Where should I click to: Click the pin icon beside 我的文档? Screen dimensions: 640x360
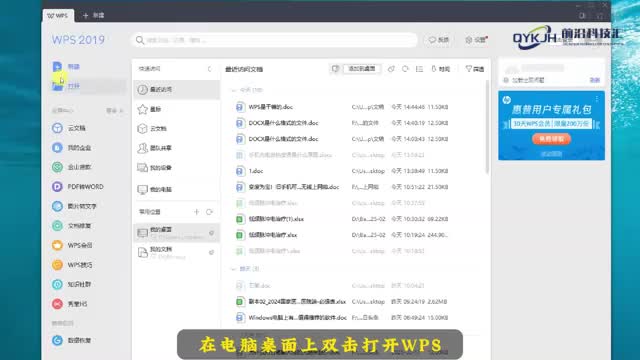(x=211, y=252)
